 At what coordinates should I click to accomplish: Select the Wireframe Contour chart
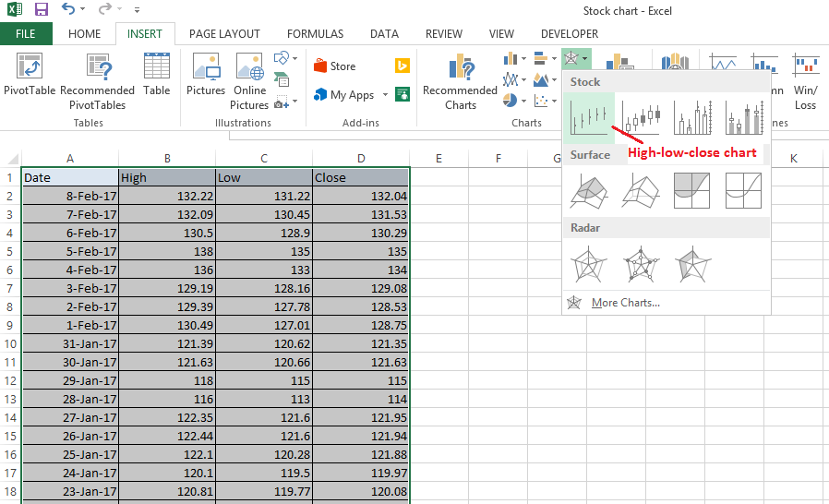pos(744,191)
